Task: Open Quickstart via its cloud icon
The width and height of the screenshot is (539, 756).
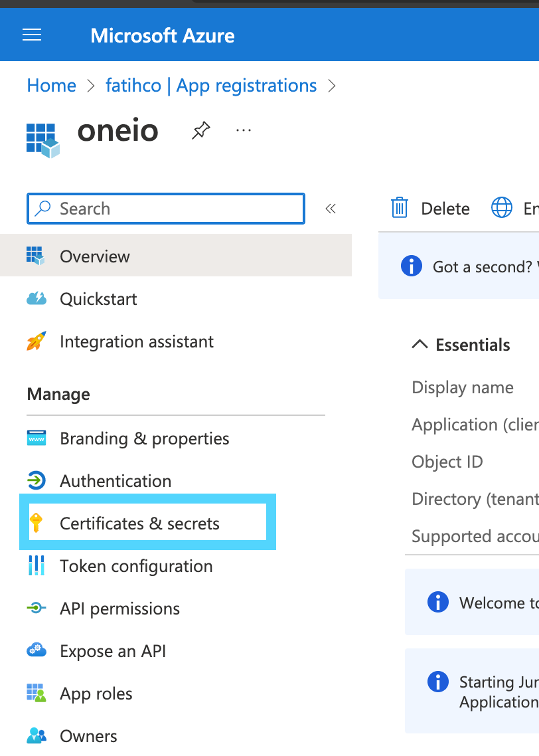Action: pos(36,299)
